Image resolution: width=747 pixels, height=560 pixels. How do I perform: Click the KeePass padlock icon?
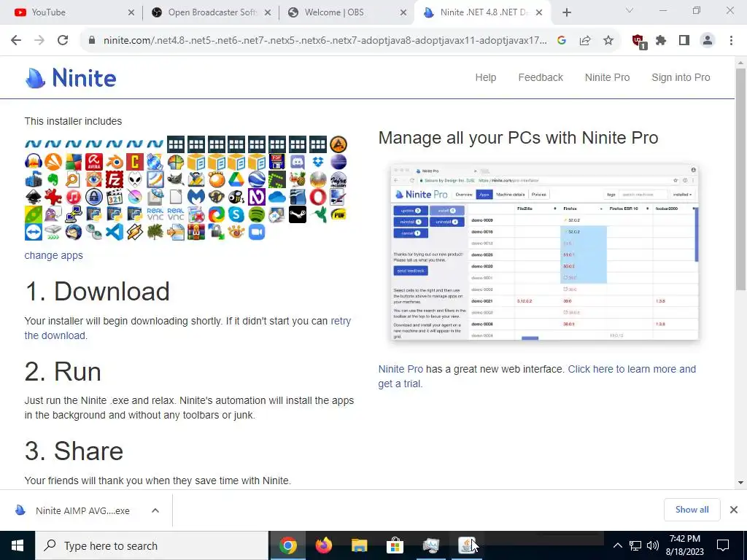94,197
